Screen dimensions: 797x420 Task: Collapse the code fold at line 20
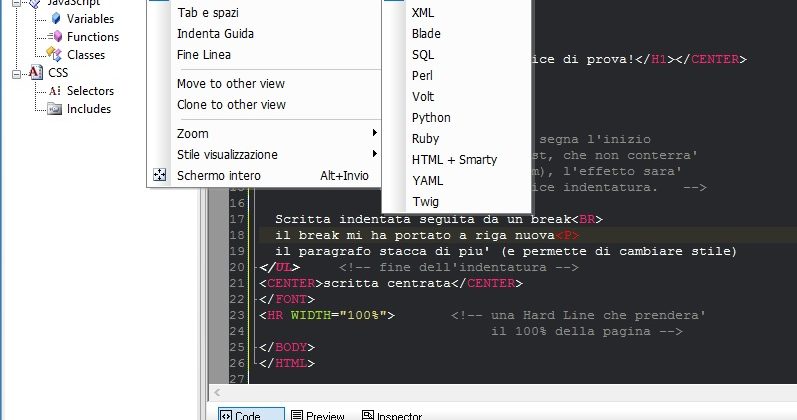tap(256, 267)
